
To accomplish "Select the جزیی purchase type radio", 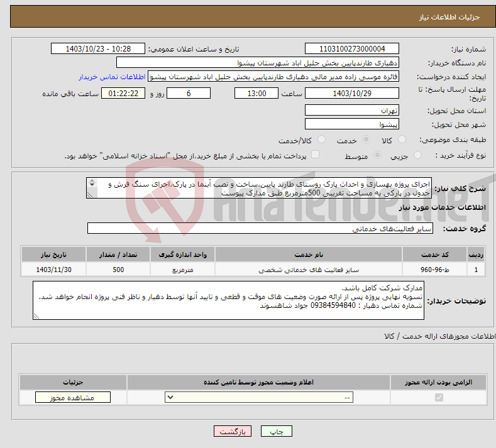I will [417, 155].
